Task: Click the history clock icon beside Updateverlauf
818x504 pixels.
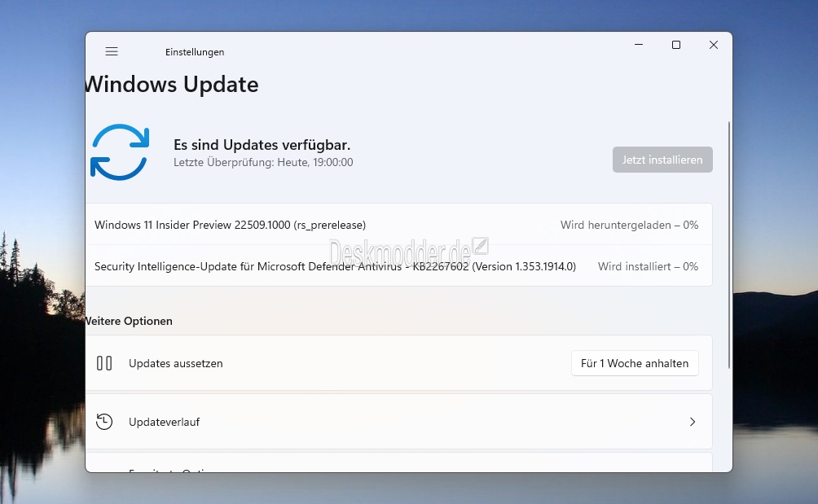Action: (x=104, y=422)
